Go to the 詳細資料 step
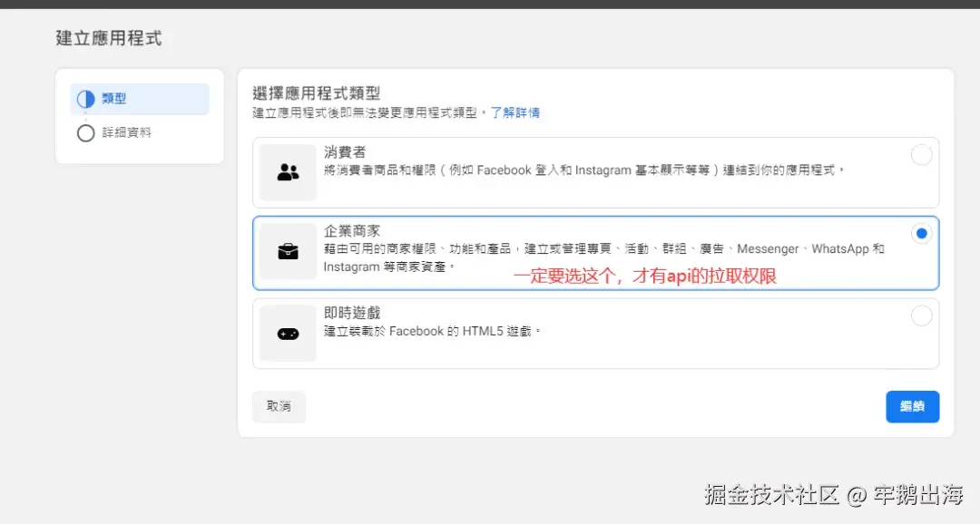The width and height of the screenshot is (980, 524). pyautogui.click(x=126, y=133)
